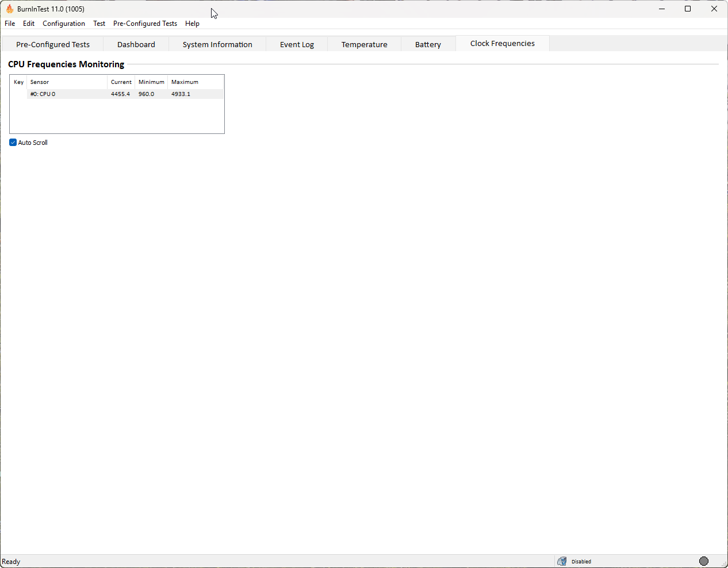Select the Clock Frequencies tab

click(503, 43)
